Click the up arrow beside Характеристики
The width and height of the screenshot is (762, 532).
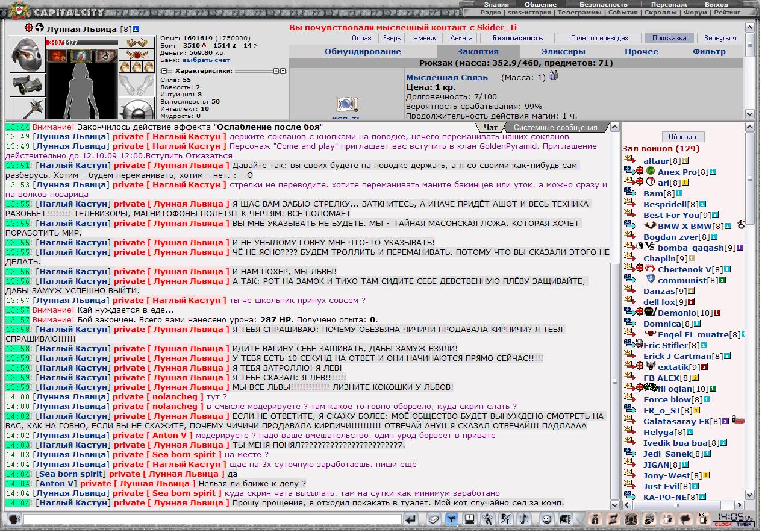click(276, 70)
